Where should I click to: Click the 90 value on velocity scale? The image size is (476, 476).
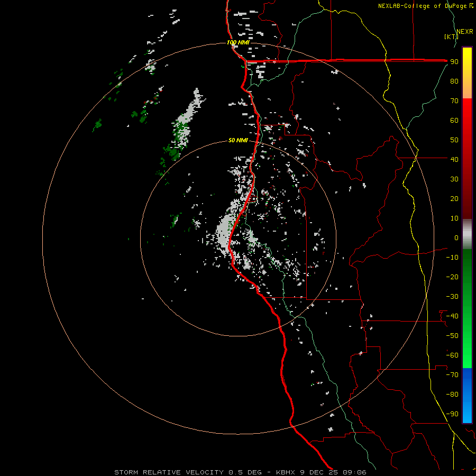coord(454,62)
